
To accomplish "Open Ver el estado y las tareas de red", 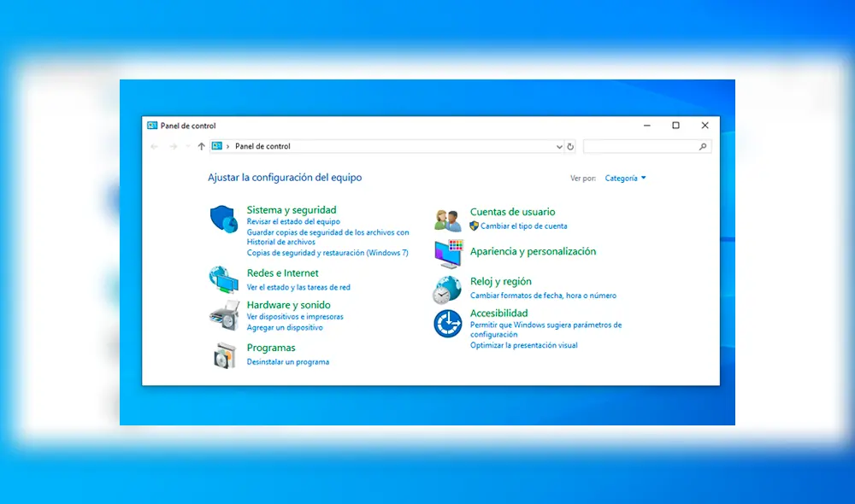I will click(300, 288).
